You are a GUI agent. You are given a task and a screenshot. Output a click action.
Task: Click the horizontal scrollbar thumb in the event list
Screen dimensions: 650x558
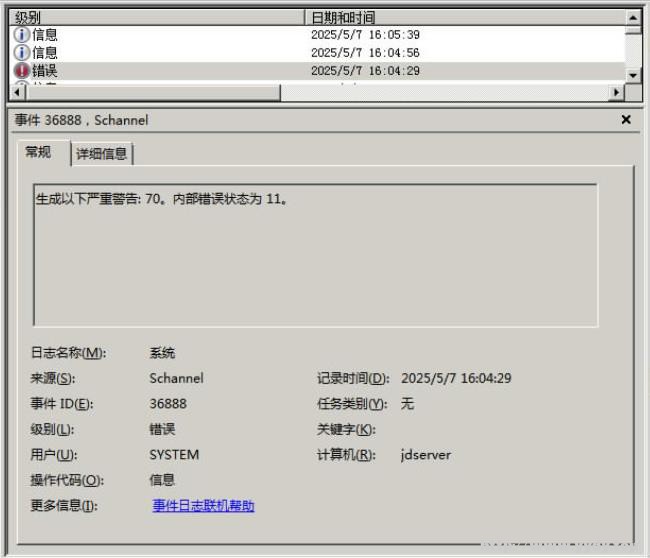(x=153, y=92)
